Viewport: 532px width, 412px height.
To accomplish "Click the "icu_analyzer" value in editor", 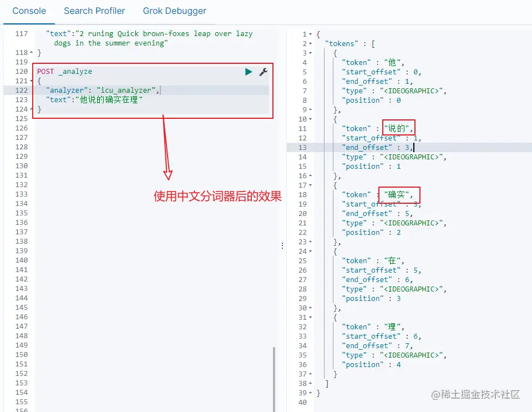I will pyautogui.click(x=126, y=91).
